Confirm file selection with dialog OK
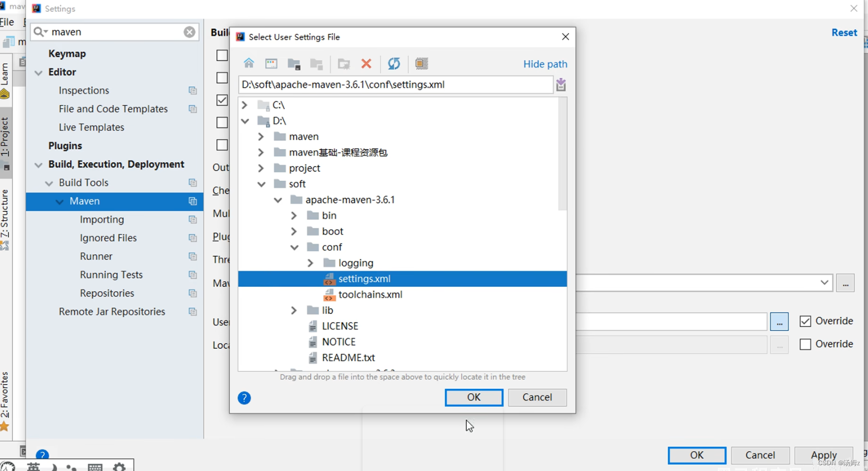The image size is (868, 471). point(474,397)
